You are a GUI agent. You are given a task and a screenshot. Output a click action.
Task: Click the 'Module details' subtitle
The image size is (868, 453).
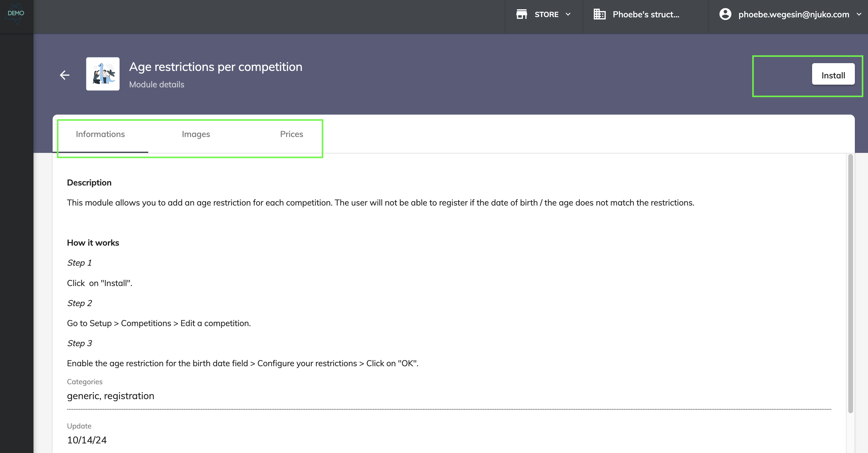coord(157,84)
